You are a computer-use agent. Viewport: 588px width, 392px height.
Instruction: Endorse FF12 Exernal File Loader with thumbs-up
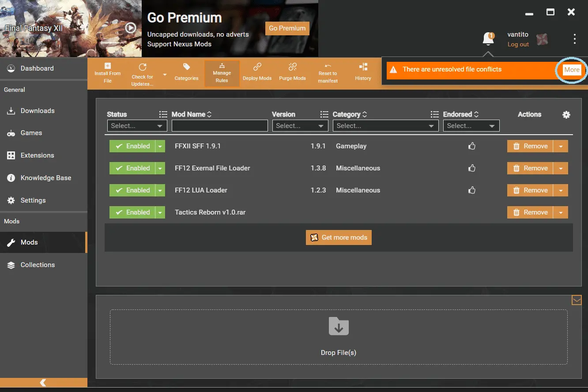click(x=472, y=168)
